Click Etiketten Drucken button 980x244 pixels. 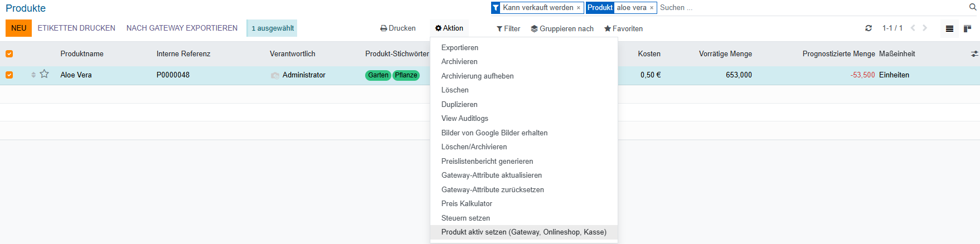[x=76, y=28]
